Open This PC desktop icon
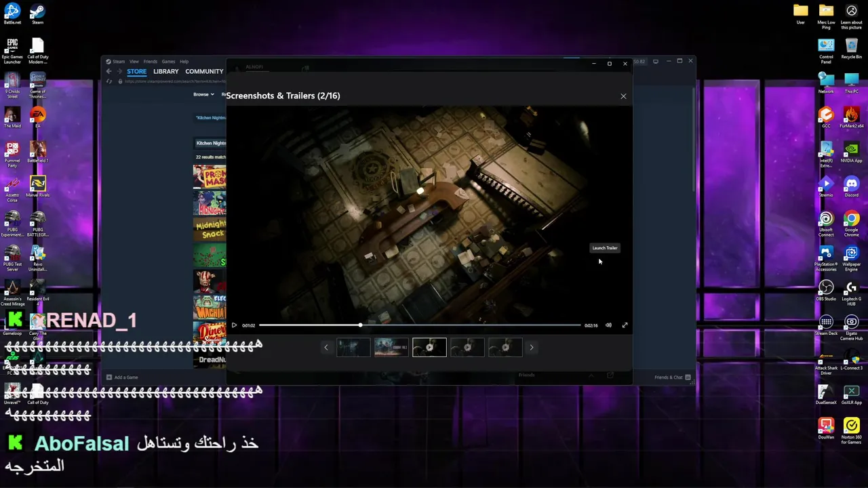The width and height of the screenshot is (868, 488). [852, 83]
